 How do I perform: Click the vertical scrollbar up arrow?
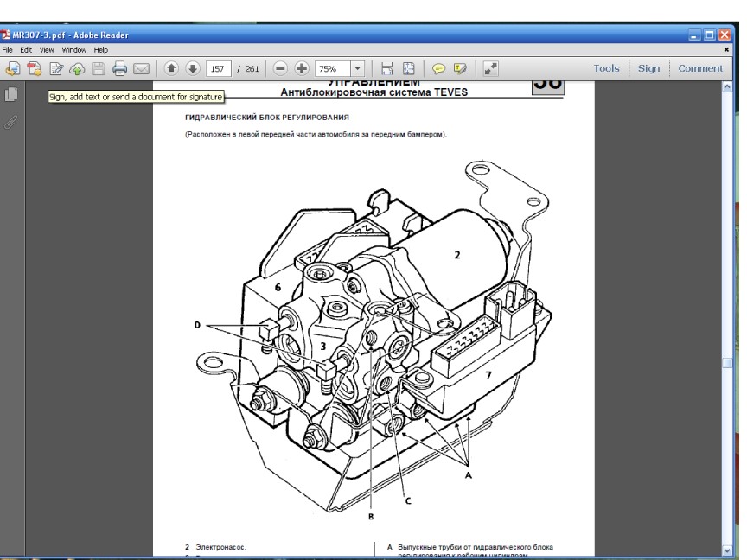click(727, 86)
